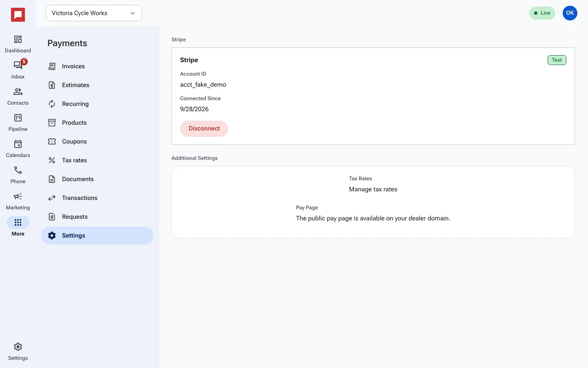The height and width of the screenshot is (368, 588).
Task: Click the Test badge on Stripe card
Action: tap(557, 60)
